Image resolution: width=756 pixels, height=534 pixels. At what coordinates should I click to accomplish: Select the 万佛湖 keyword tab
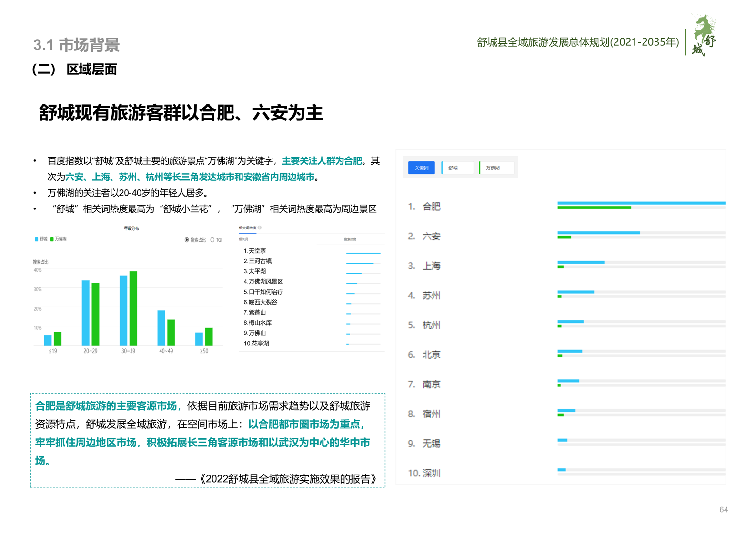(496, 168)
